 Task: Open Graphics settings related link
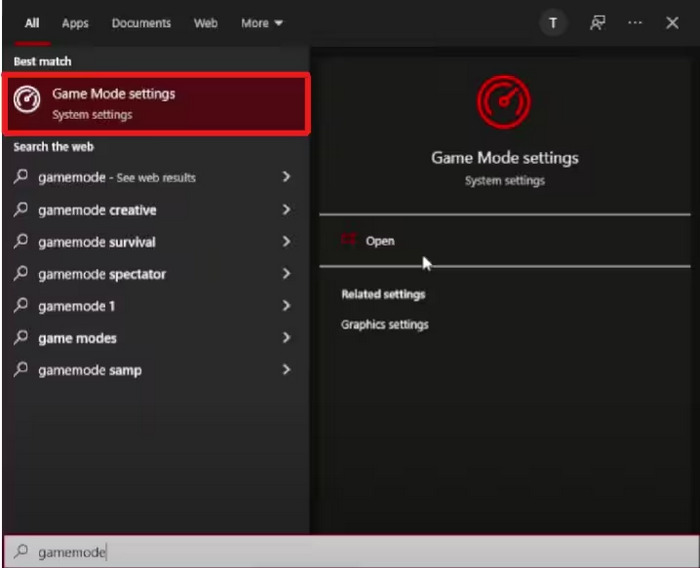click(x=384, y=325)
